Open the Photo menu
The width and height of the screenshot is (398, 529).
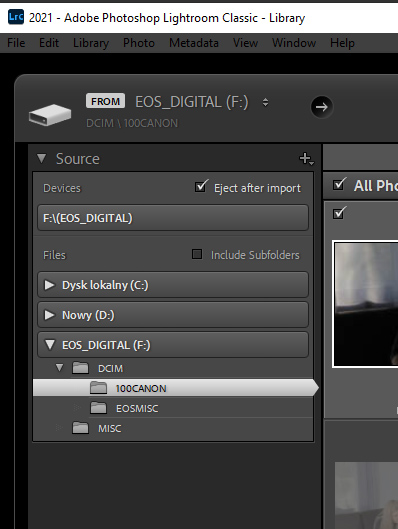click(x=139, y=43)
